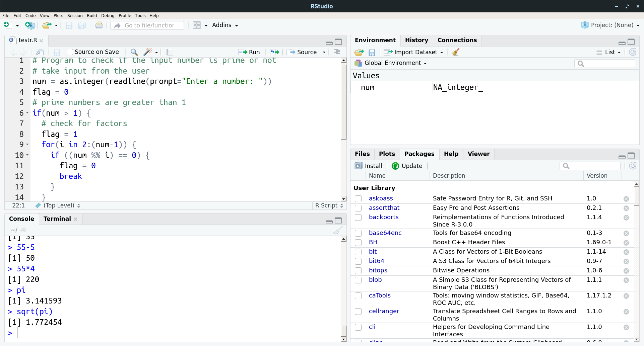Click the Packages search field
Screen dimensions: 644x346
(590, 166)
